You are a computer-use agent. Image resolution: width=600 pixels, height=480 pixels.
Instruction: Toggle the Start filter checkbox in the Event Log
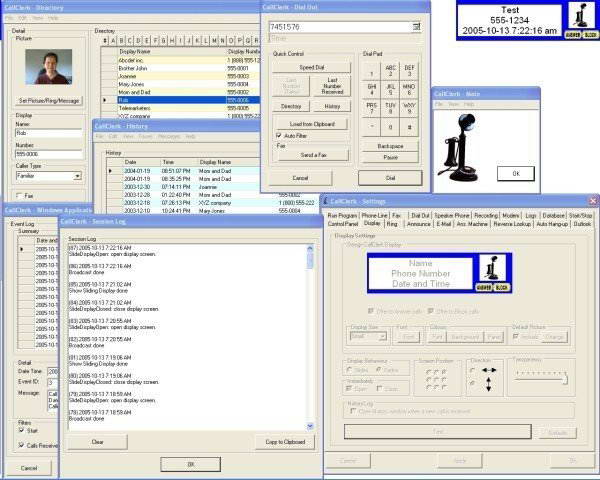(22, 431)
